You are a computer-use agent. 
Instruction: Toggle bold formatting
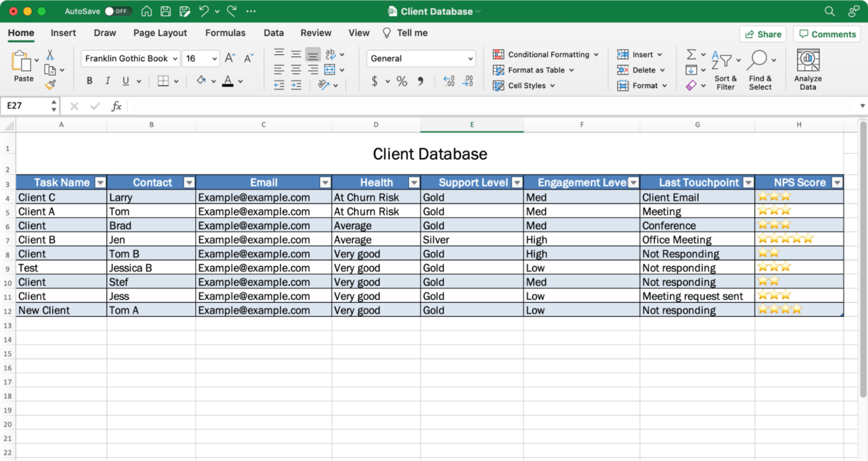pos(89,80)
